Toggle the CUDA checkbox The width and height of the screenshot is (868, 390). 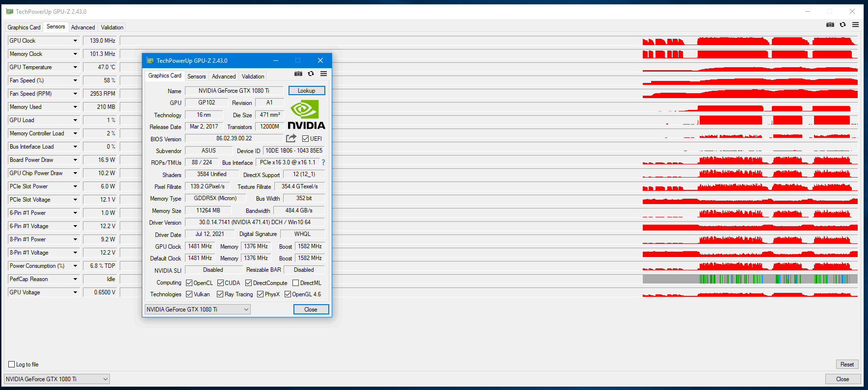(221, 283)
